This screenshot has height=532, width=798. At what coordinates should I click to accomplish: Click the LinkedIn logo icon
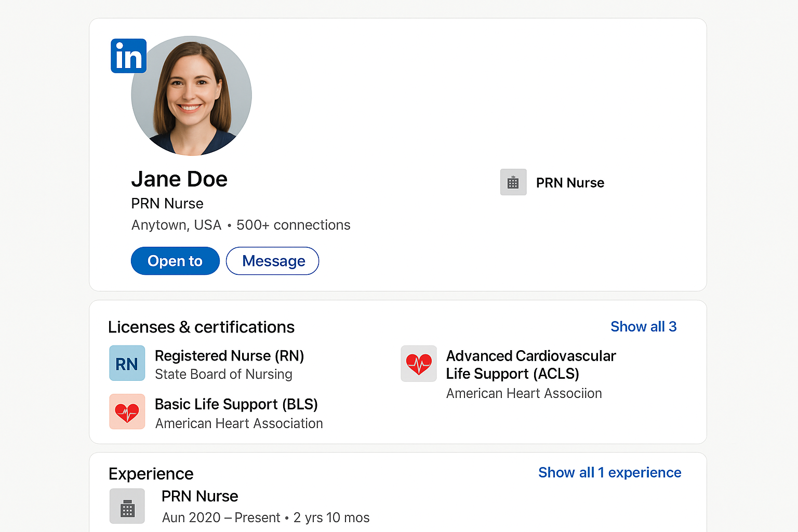129,56
